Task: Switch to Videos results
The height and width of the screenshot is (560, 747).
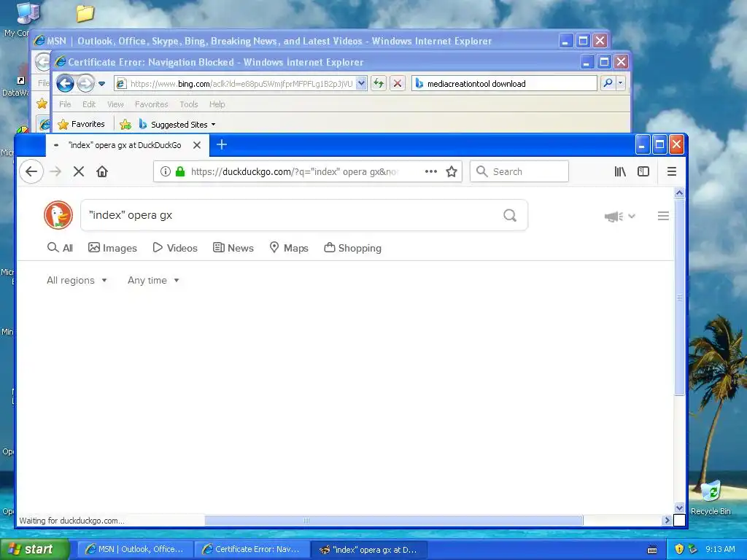Action: tap(175, 248)
